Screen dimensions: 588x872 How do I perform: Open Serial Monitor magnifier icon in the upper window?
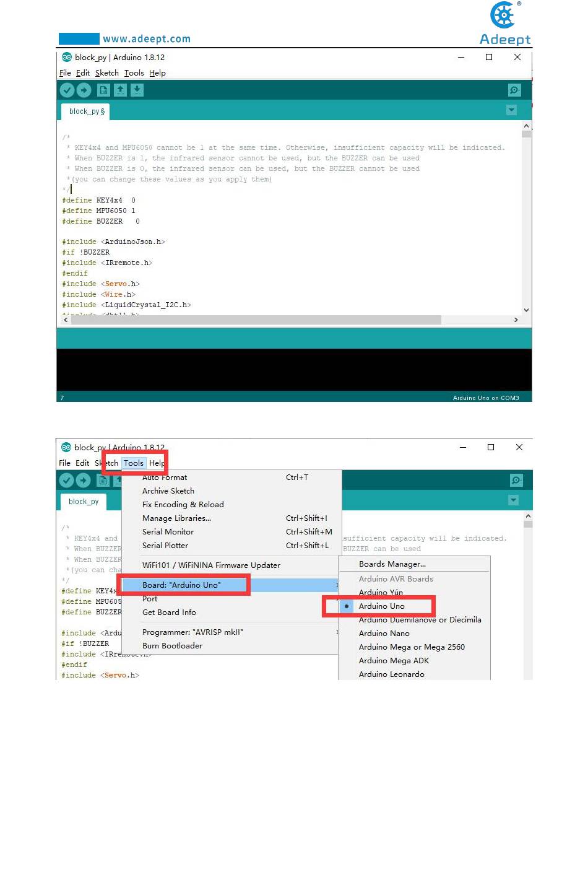pos(514,90)
